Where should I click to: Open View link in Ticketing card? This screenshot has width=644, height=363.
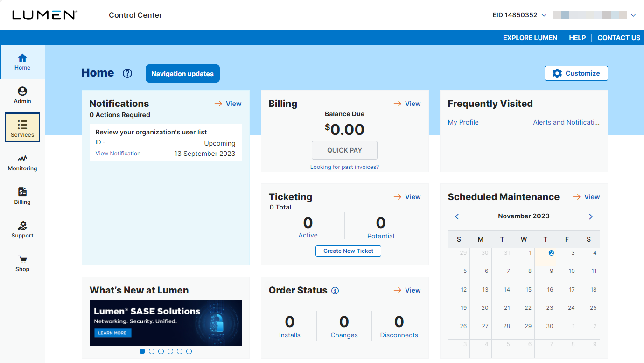tap(407, 197)
